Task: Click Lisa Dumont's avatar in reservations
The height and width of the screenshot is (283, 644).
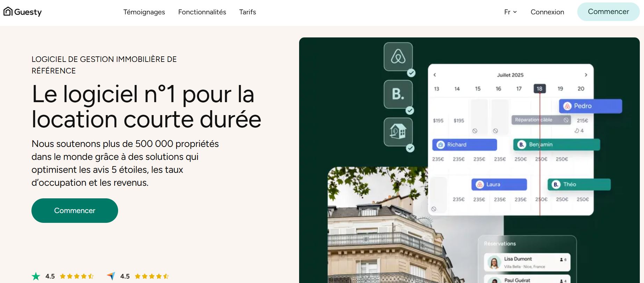Action: tap(494, 262)
